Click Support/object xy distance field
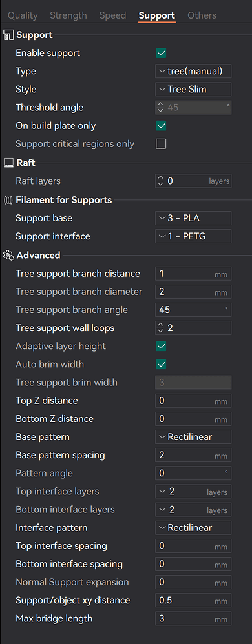This screenshot has width=252, height=644. [193, 601]
